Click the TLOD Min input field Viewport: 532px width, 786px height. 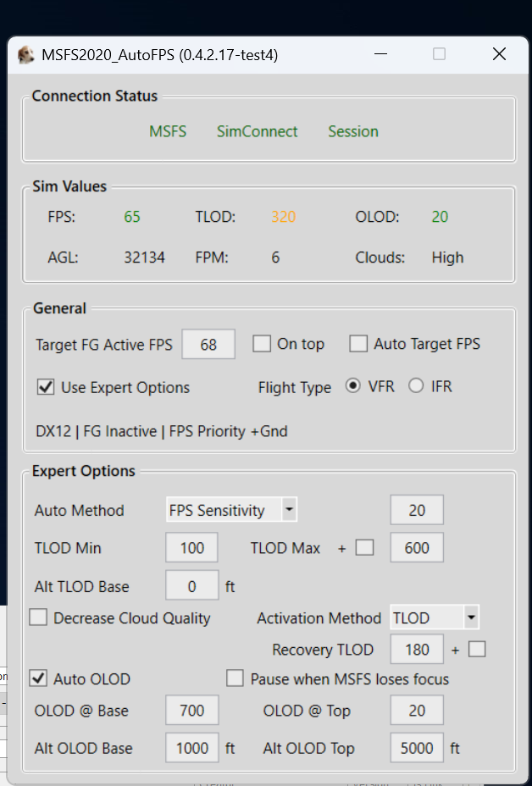(x=191, y=547)
